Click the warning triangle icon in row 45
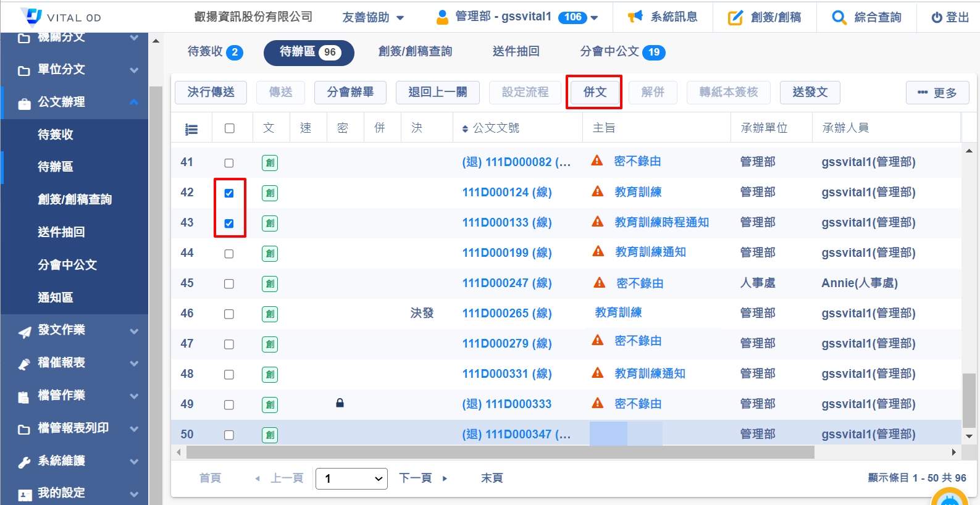The width and height of the screenshot is (980, 505). (x=600, y=283)
